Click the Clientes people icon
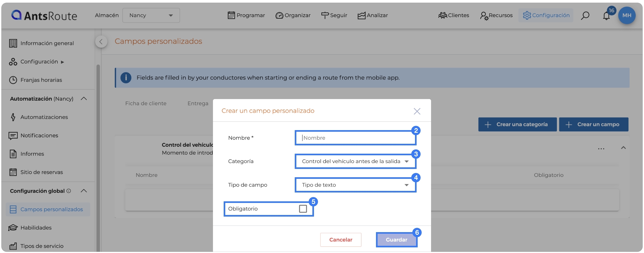The width and height of the screenshot is (644, 253). tap(443, 16)
